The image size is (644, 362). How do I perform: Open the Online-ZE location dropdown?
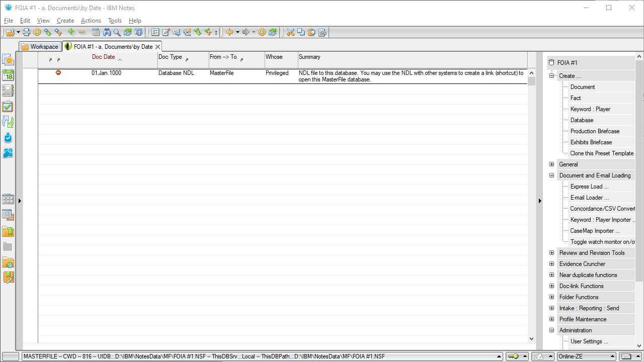[586, 356]
